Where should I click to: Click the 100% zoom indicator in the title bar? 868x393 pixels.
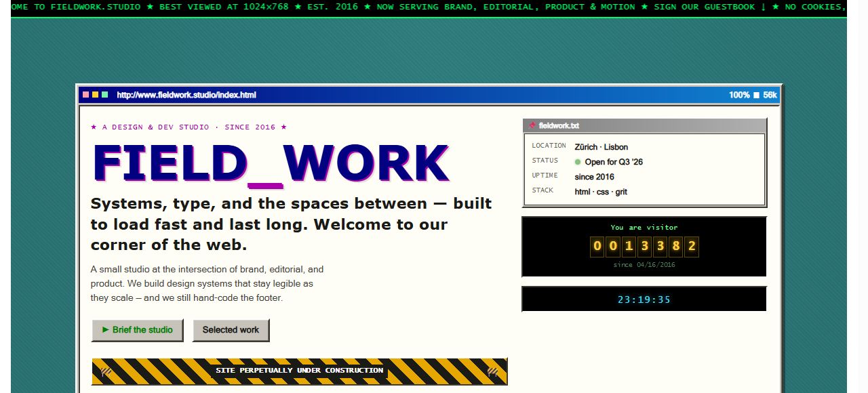[x=739, y=96]
